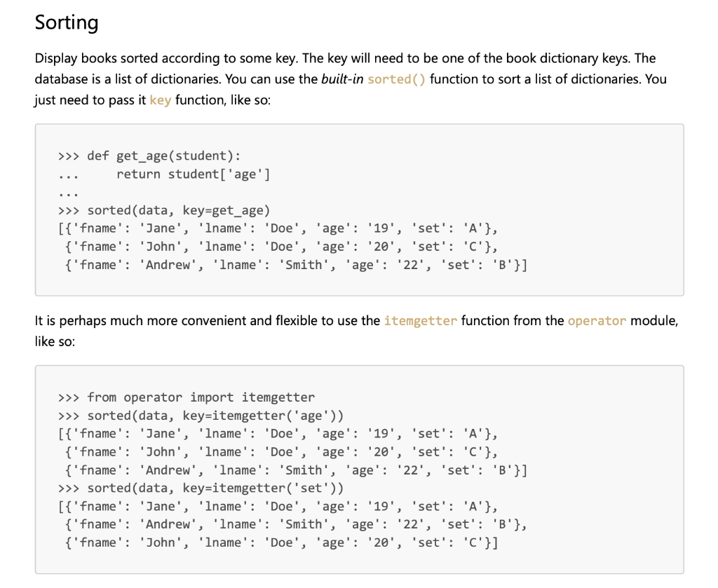Click the sorted(data, key=itemgetter('set')) line
The height and width of the screenshot is (588, 718).
coord(201,488)
